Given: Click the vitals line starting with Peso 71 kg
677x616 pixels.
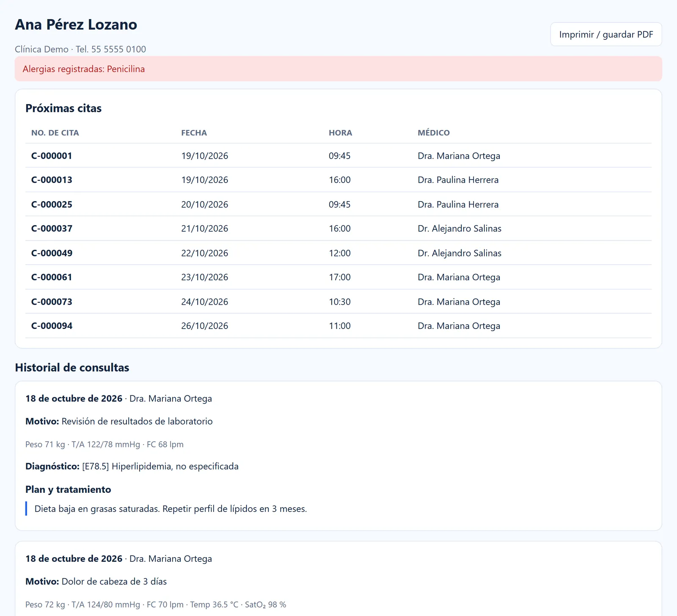Looking at the screenshot, I should point(105,445).
